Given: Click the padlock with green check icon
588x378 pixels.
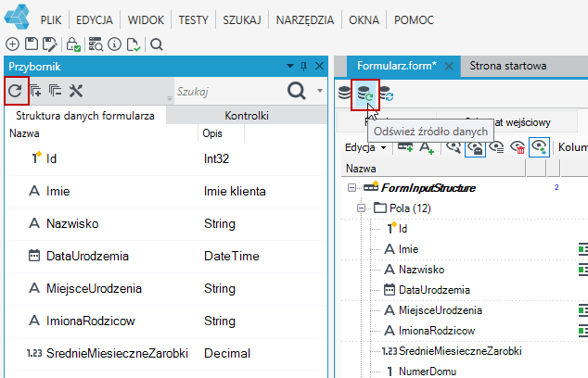Looking at the screenshot, I should pos(73,44).
